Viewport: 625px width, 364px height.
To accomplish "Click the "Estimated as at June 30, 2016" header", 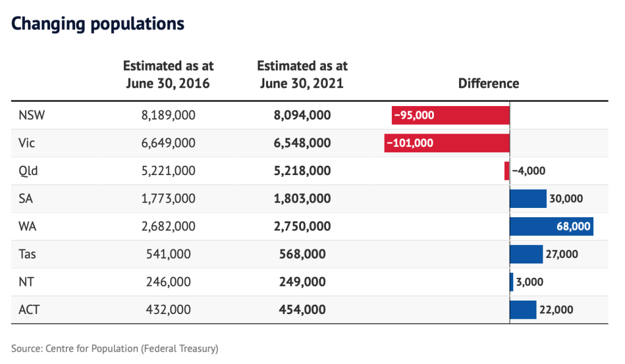I will [168, 74].
